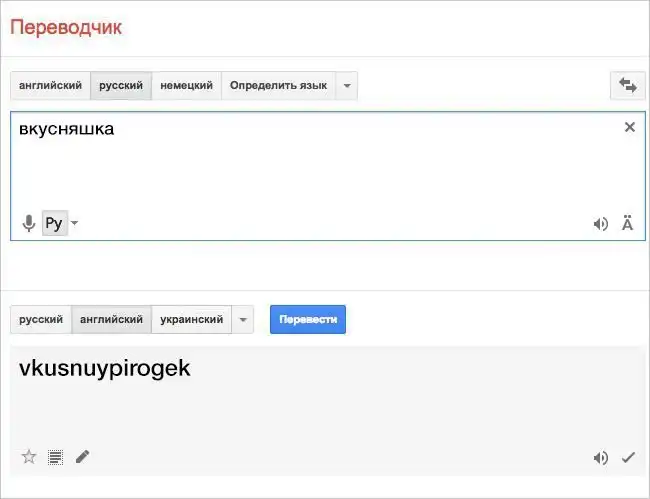This screenshot has height=499, width=650.
Task: Toggle the Ру input method button
Action: coord(54,224)
